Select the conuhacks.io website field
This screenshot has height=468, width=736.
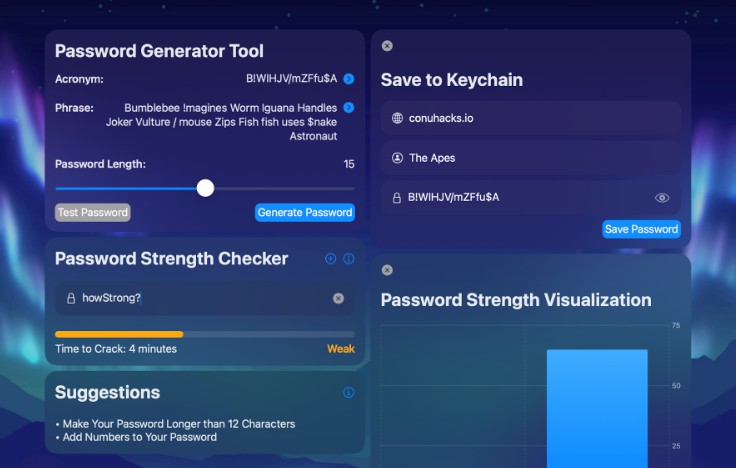click(530, 118)
